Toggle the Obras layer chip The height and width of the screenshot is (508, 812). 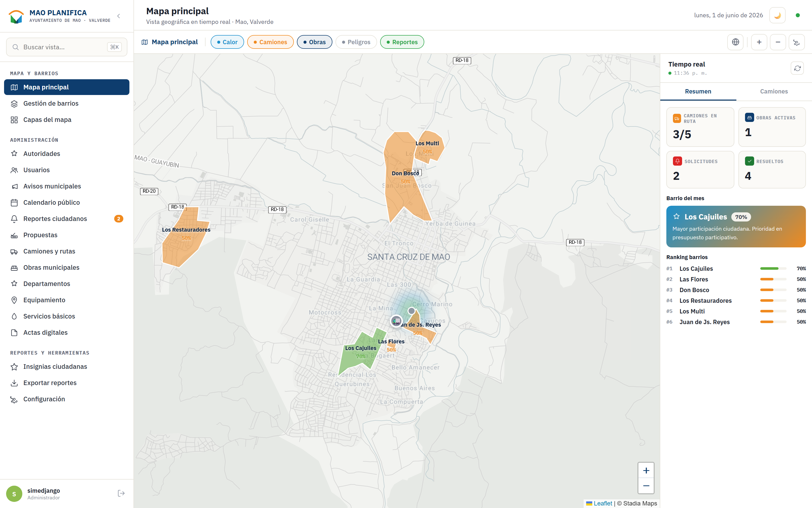tap(314, 42)
